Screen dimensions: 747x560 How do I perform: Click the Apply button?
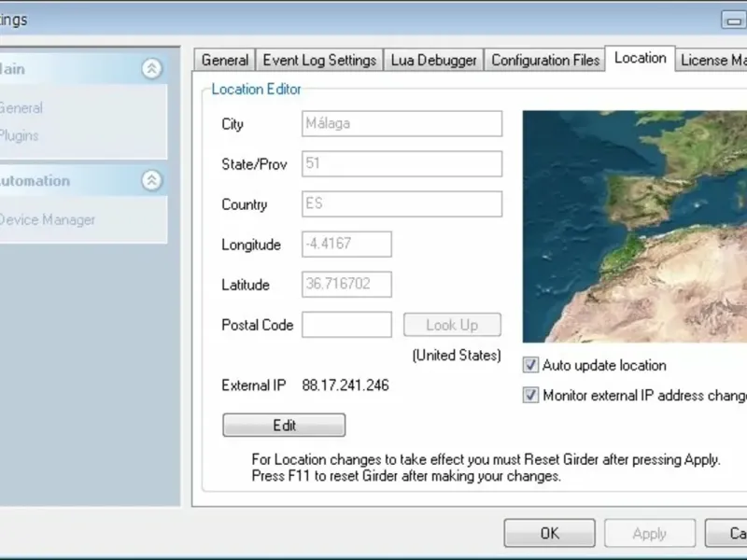click(x=650, y=533)
